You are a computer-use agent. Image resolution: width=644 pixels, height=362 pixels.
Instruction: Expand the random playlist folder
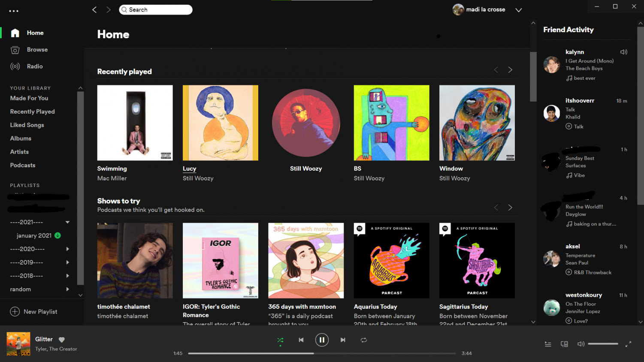pos(67,290)
